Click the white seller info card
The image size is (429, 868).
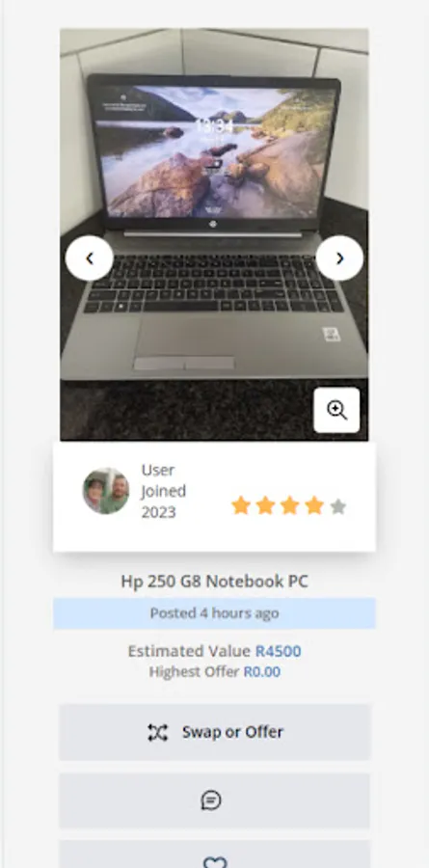214,497
